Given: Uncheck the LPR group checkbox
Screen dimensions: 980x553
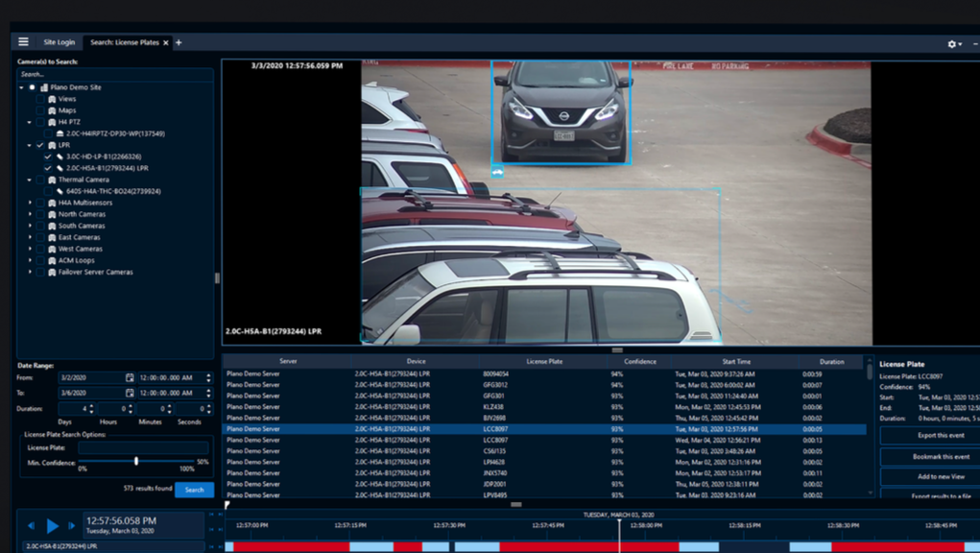Looking at the screenshot, I should click(x=40, y=145).
